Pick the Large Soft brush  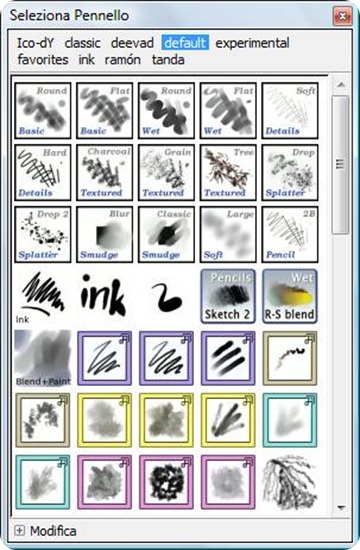tap(228, 234)
